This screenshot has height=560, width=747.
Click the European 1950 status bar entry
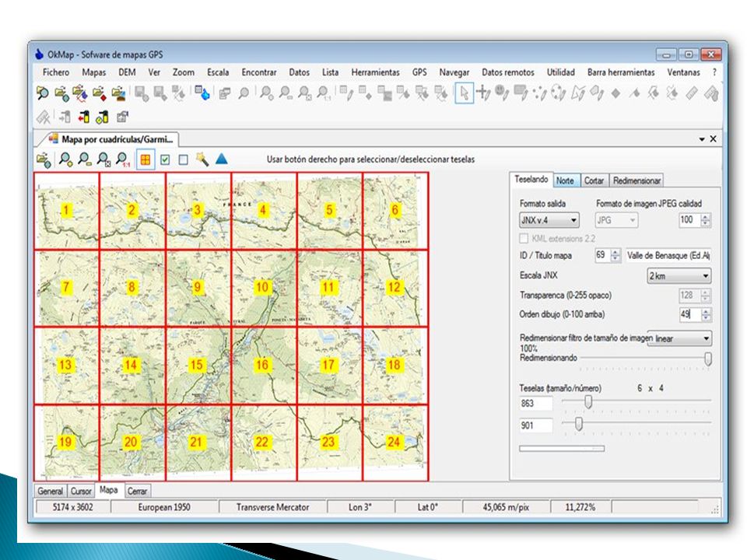coord(164,507)
